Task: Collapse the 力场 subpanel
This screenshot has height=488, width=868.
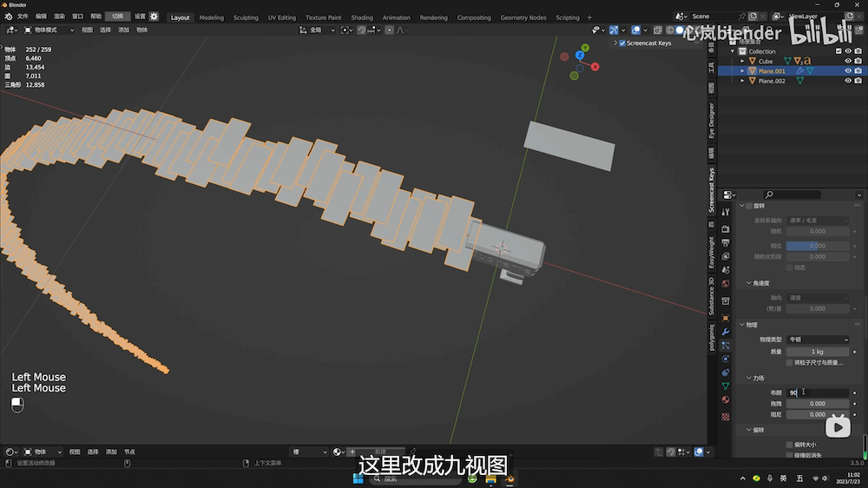Action: 748,378
